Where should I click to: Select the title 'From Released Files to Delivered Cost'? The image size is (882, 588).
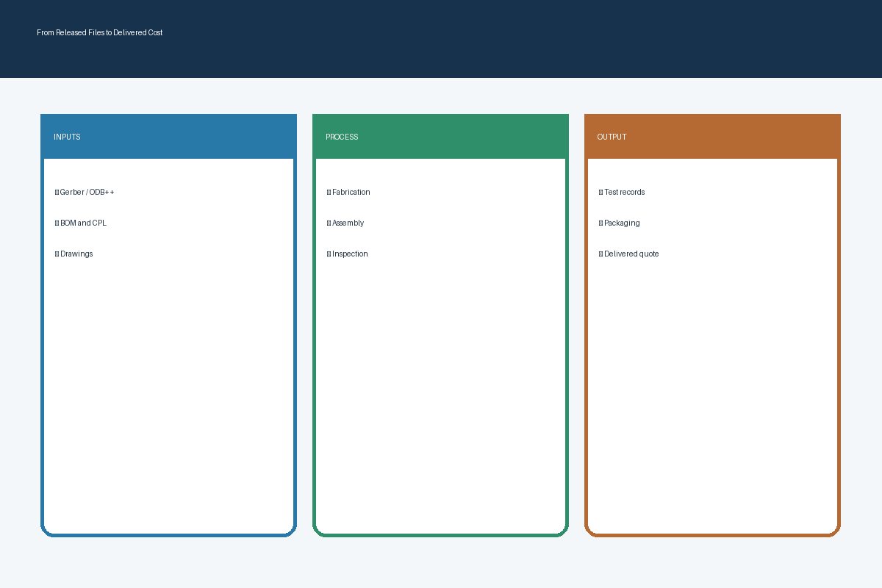(x=100, y=33)
